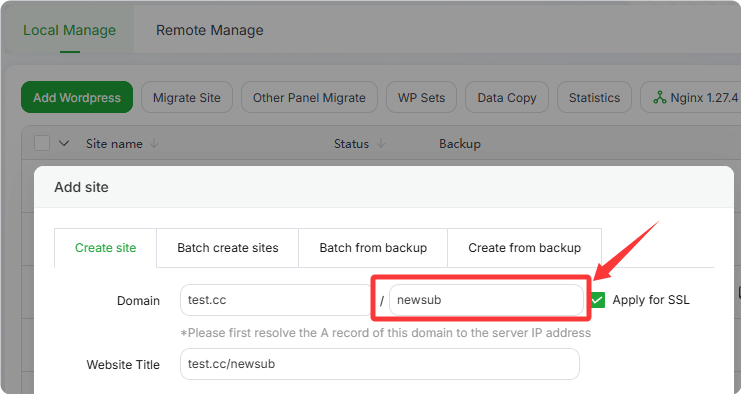Image resolution: width=741 pixels, height=394 pixels.
Task: Click the Site name column header
Action: click(114, 144)
